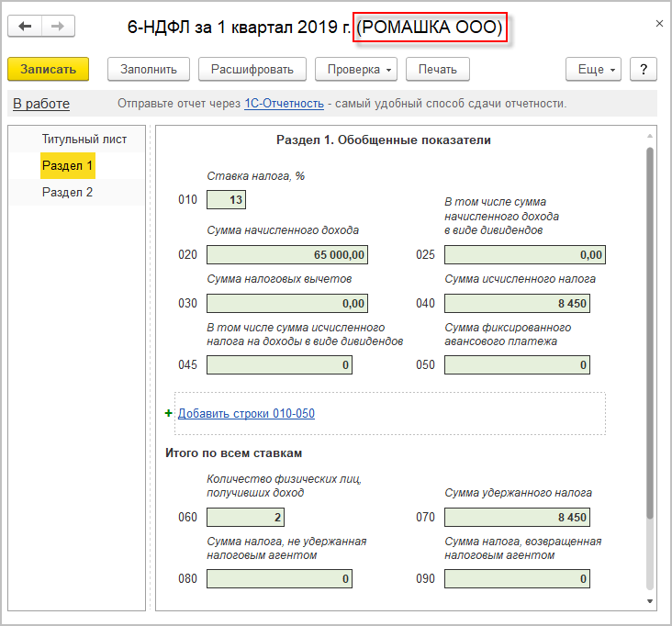Go back with the left arrow button

tap(25, 26)
